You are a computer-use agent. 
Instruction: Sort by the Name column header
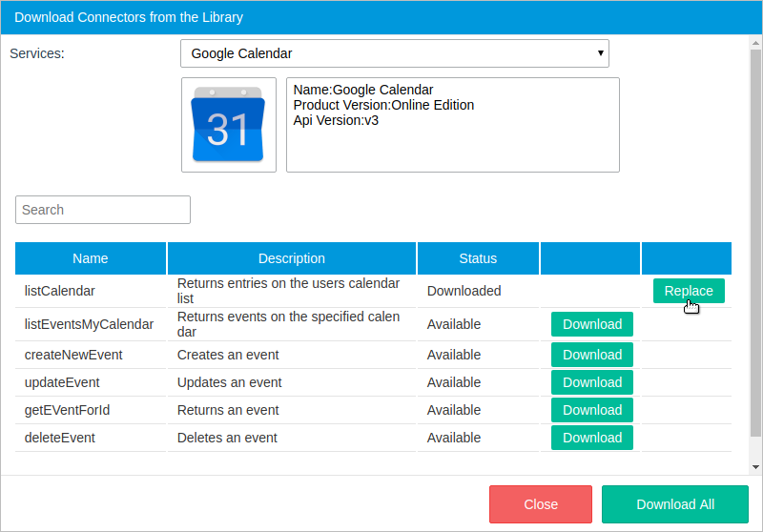click(x=91, y=258)
